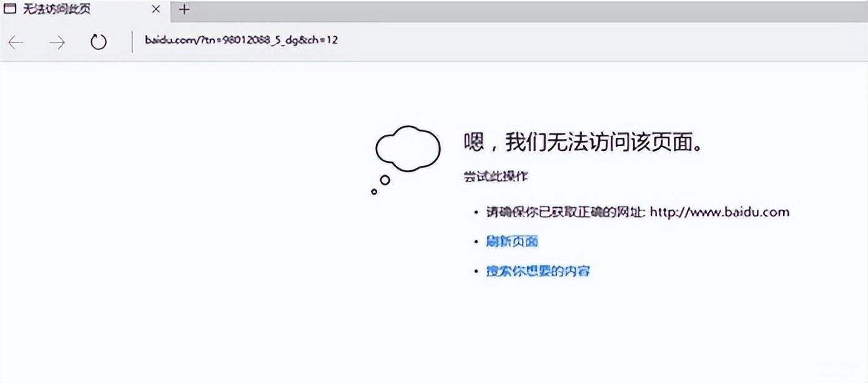Click the http://www.baidu.com address text
868x383 pixels.
[x=719, y=212]
